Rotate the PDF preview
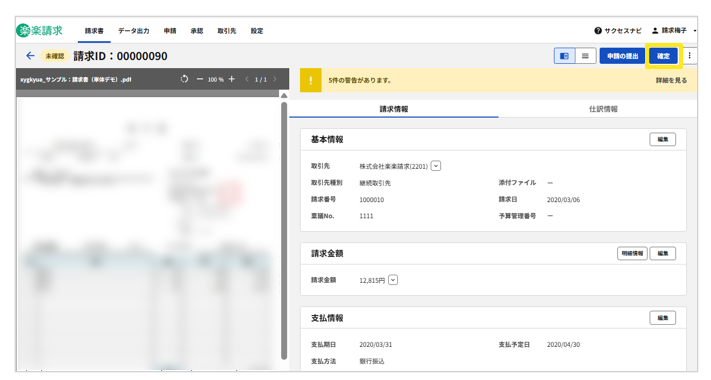The image size is (711, 380). (x=184, y=79)
